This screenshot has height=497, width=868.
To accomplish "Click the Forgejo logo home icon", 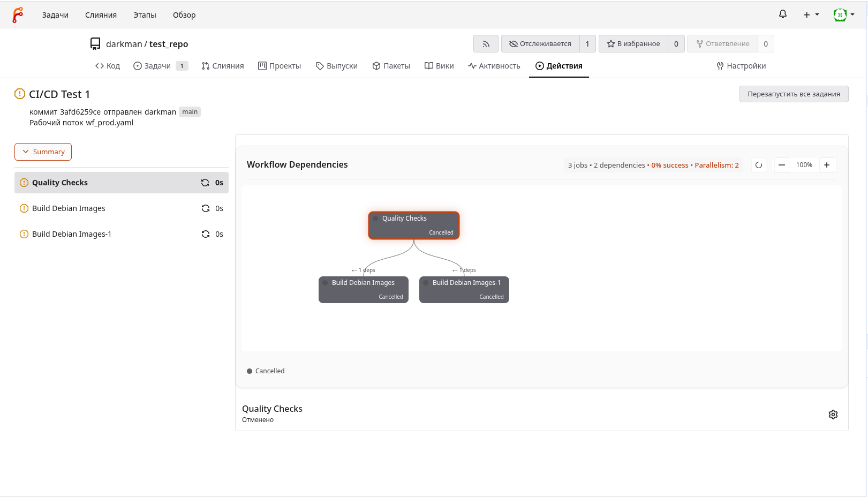I will (18, 15).
